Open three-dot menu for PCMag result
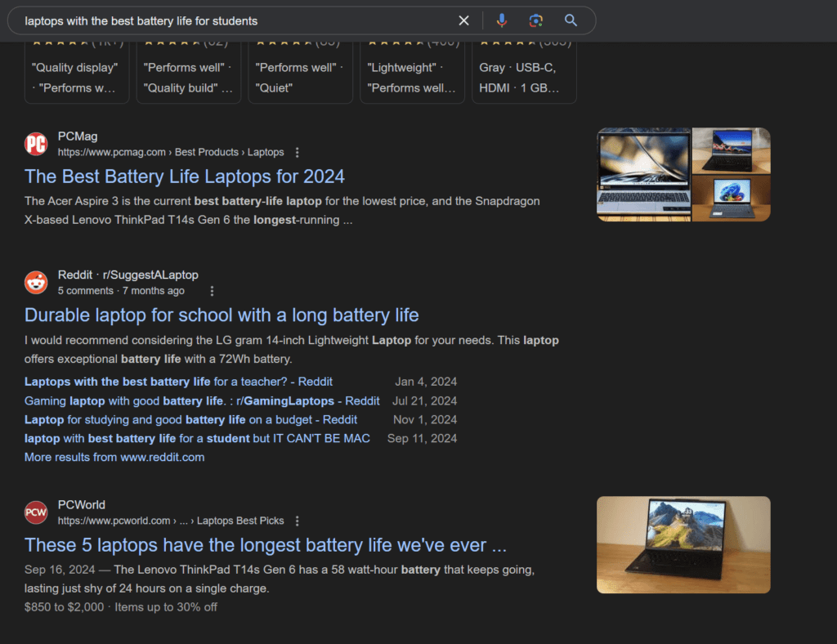Viewport: 837px width, 644px height. [298, 152]
